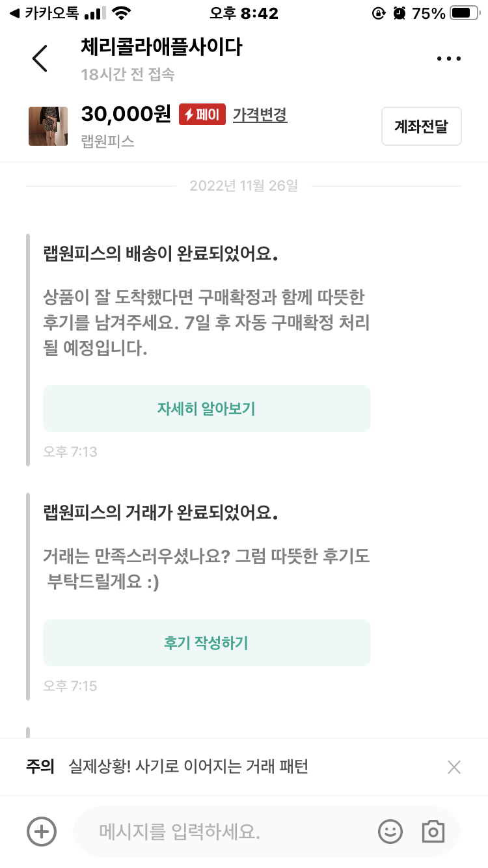Tap the battery indicator in status bar

(464, 13)
